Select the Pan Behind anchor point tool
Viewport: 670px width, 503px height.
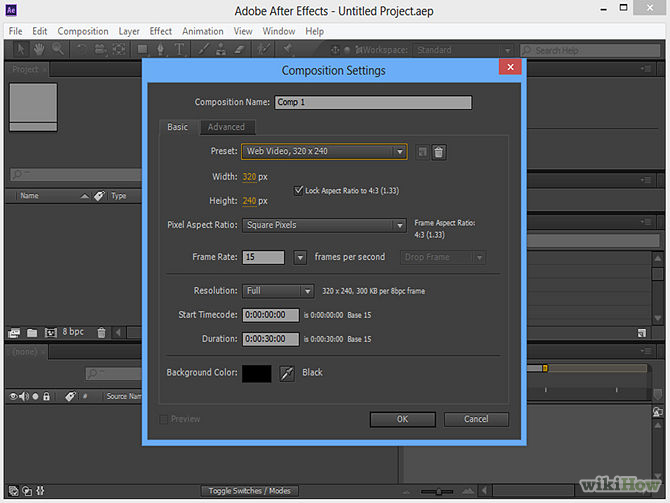tap(119, 50)
